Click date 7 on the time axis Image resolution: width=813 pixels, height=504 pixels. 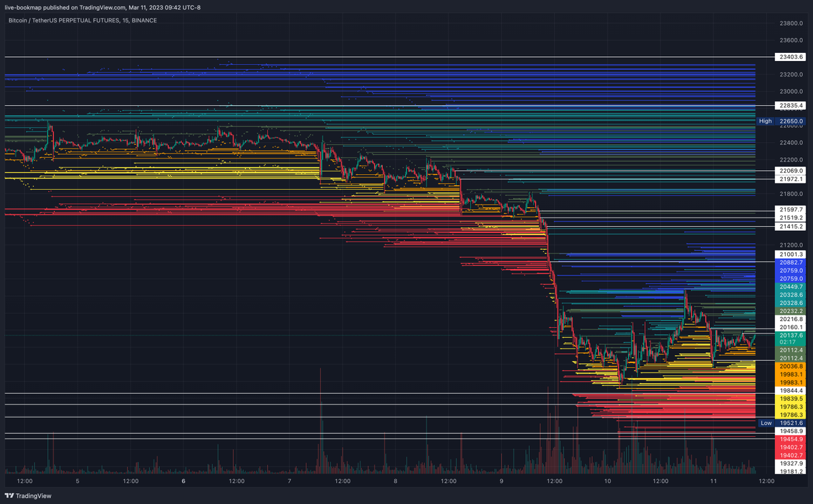click(289, 481)
